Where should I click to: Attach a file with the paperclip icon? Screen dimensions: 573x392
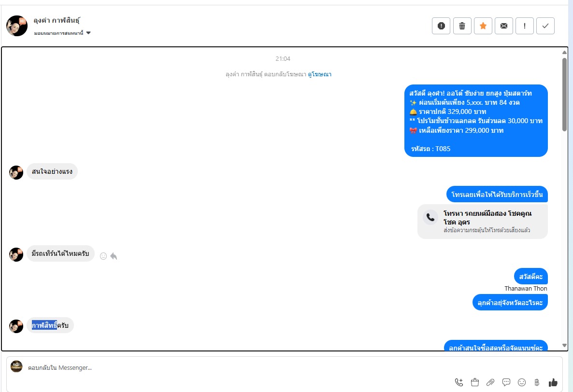[x=490, y=382]
